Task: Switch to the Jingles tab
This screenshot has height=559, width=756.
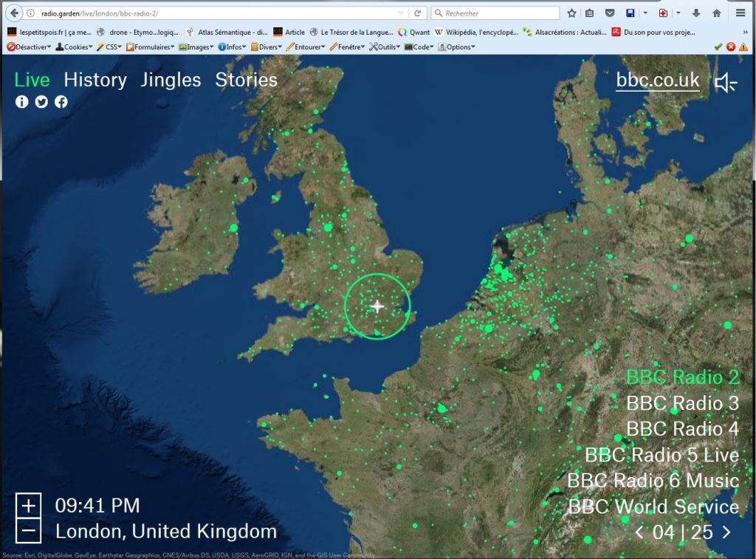Action: (x=171, y=80)
